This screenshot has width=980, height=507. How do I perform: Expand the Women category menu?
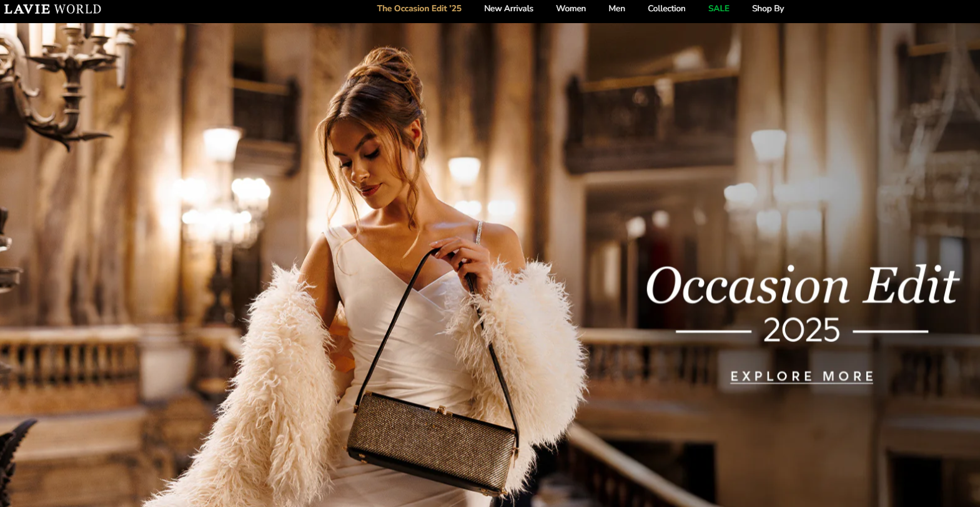tap(570, 9)
